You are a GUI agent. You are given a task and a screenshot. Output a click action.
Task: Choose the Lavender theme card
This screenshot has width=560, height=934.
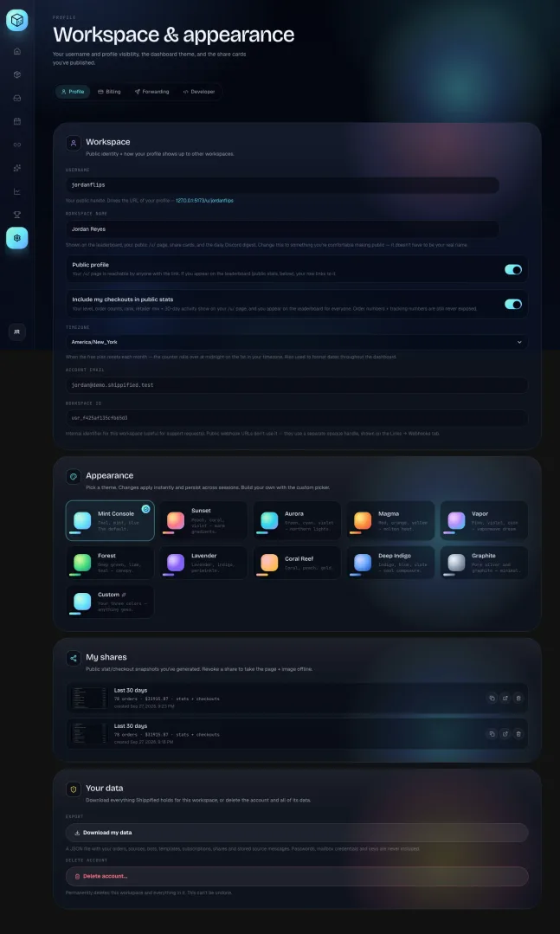tap(203, 563)
